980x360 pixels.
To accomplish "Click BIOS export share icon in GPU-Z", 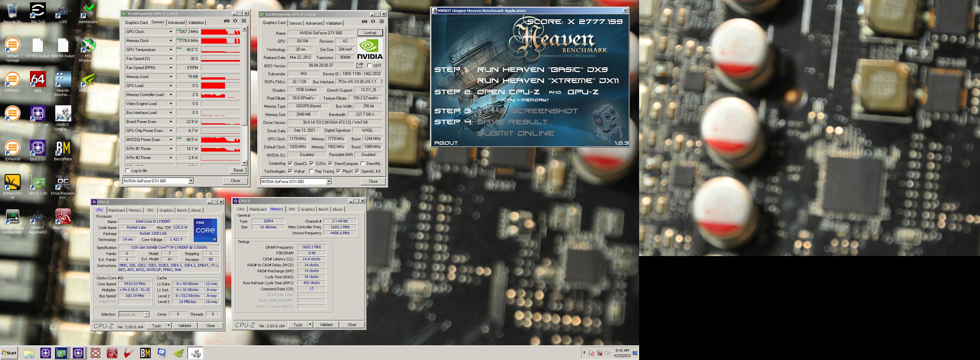I will pyautogui.click(x=360, y=65).
